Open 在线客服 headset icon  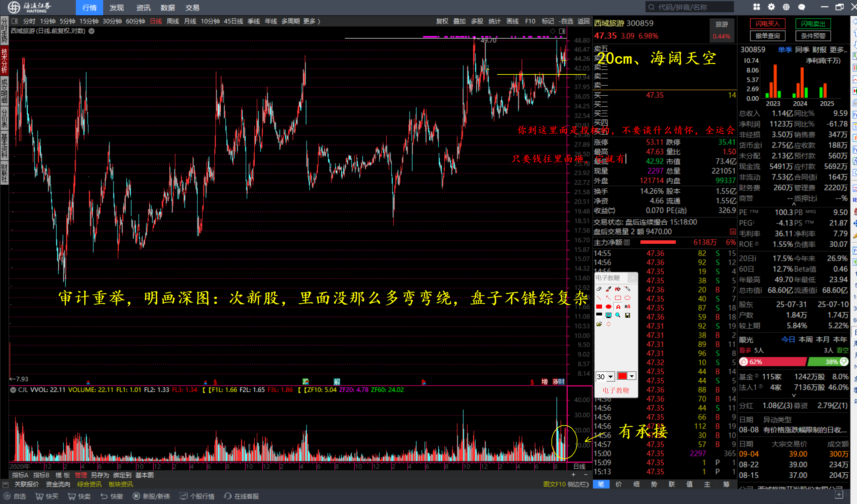[x=227, y=497]
